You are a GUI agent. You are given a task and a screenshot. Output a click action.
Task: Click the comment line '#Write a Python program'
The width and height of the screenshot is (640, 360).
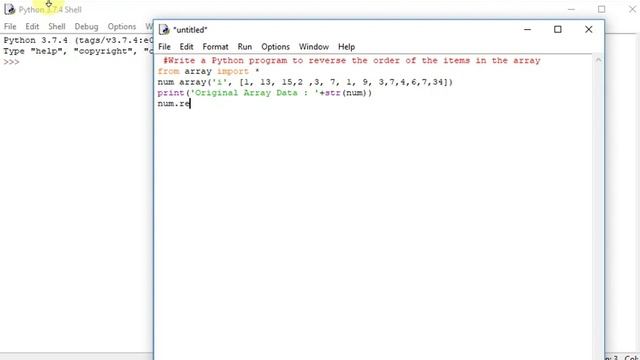tap(352, 60)
